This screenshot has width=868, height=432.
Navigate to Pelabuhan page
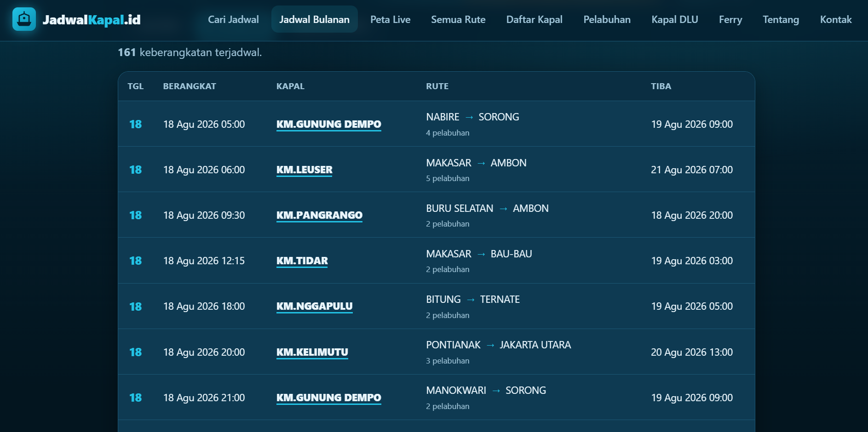pyautogui.click(x=607, y=19)
